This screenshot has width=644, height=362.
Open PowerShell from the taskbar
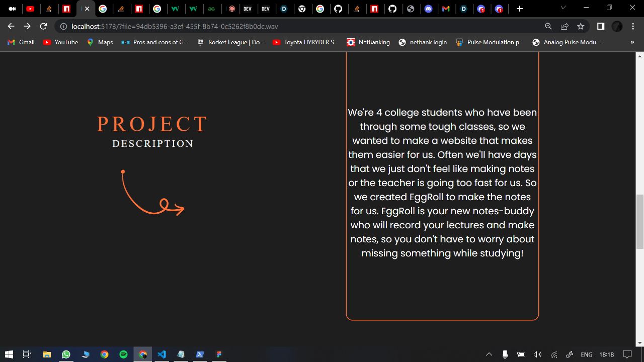tap(200, 354)
